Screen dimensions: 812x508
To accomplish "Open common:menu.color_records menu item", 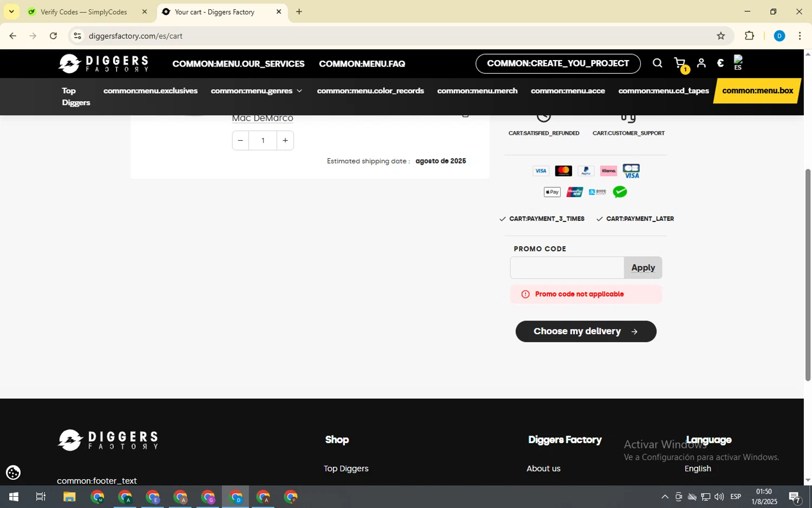I will [x=370, y=90].
